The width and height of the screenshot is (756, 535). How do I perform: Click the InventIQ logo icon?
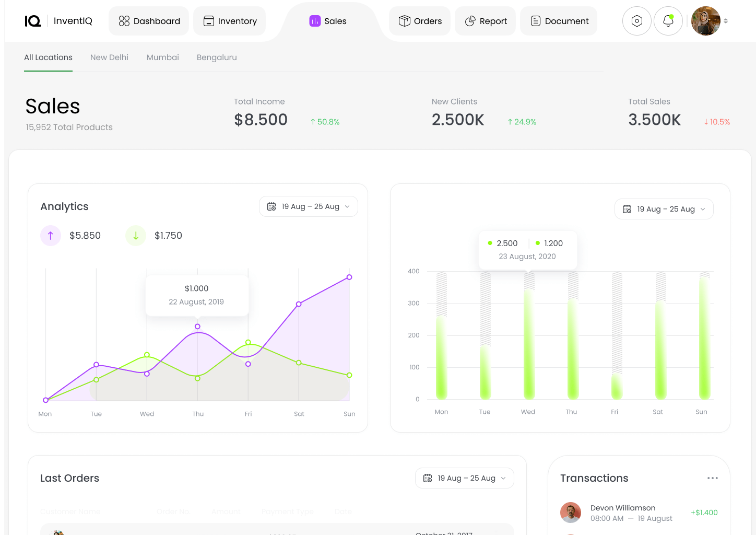[33, 21]
